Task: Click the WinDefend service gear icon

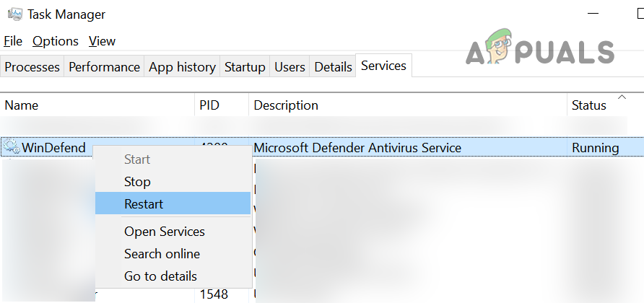Action: tap(12, 148)
